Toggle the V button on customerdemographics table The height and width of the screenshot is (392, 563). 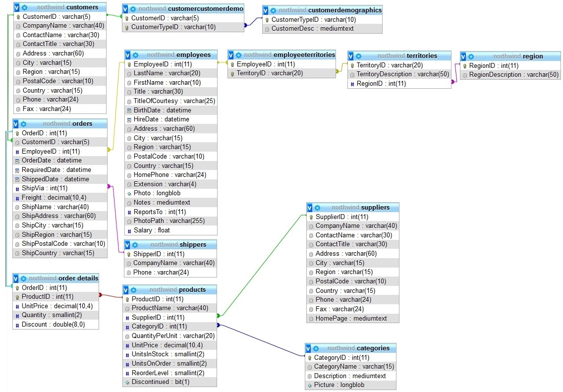[x=265, y=10]
